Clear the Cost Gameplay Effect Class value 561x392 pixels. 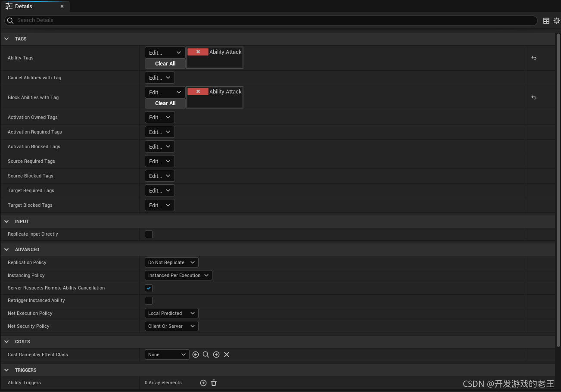[x=227, y=355]
